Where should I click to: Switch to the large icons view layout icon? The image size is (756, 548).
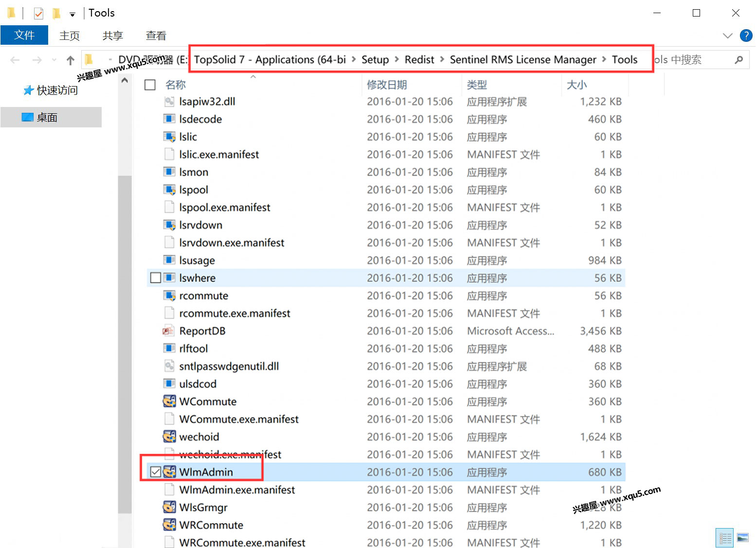(x=743, y=538)
